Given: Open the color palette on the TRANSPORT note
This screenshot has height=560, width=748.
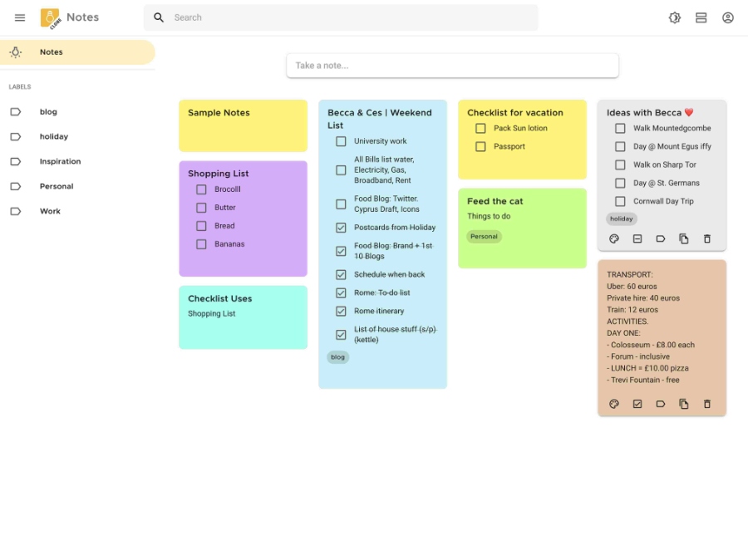Looking at the screenshot, I should [x=613, y=404].
